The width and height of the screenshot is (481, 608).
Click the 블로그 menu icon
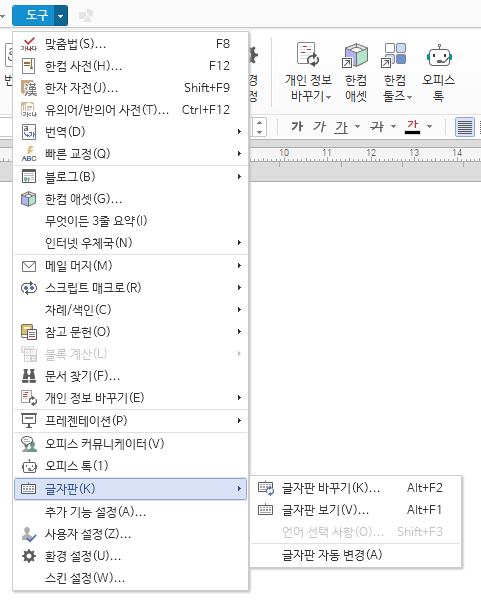[29, 176]
